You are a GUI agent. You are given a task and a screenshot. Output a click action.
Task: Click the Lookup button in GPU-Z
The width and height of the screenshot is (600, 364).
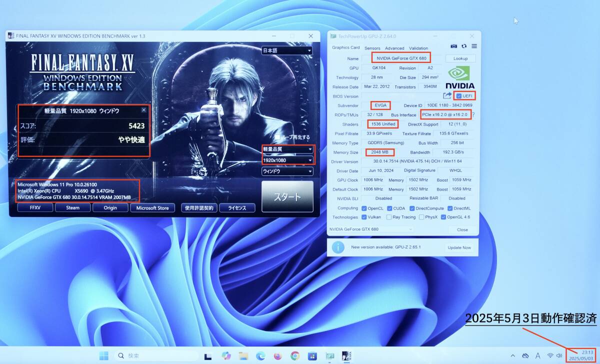(x=460, y=58)
